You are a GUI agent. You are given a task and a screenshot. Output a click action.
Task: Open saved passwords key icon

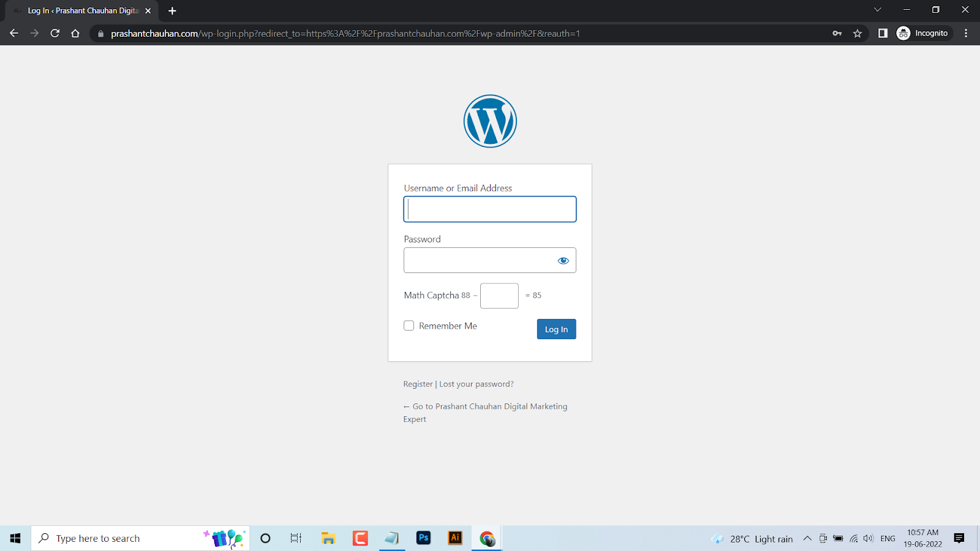tap(837, 34)
